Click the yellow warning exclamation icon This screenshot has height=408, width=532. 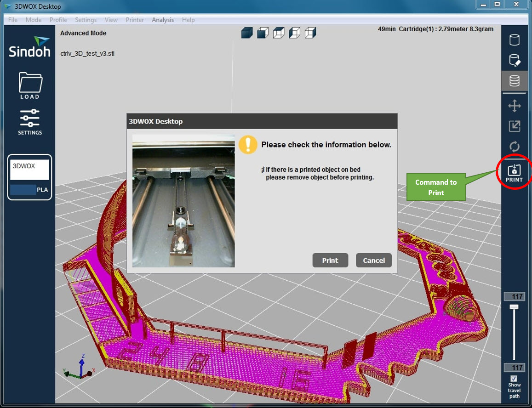click(x=248, y=145)
